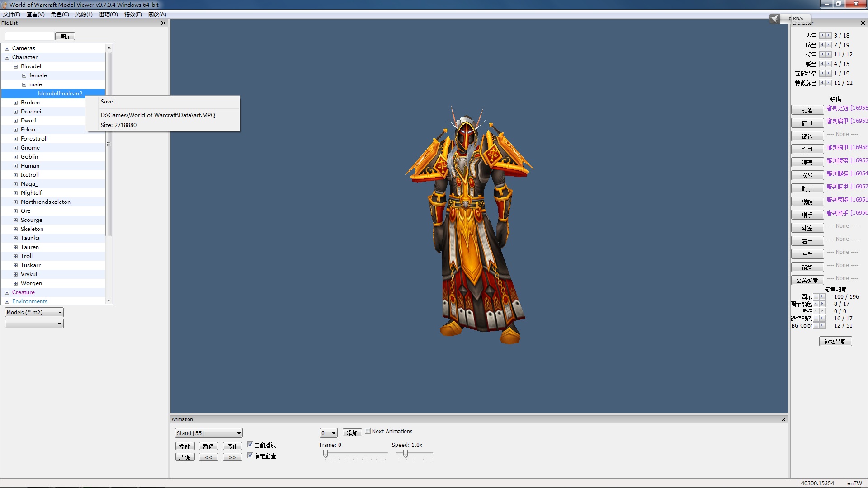Screen dimensions: 868x488
Task: Click the next arrow for 圖示 tabard icon
Action: pos(822,297)
